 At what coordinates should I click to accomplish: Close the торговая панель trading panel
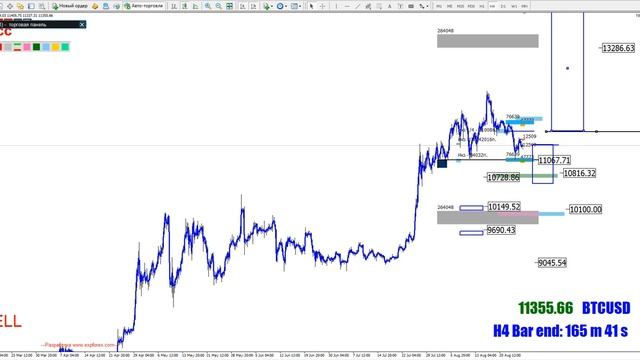(82, 24)
